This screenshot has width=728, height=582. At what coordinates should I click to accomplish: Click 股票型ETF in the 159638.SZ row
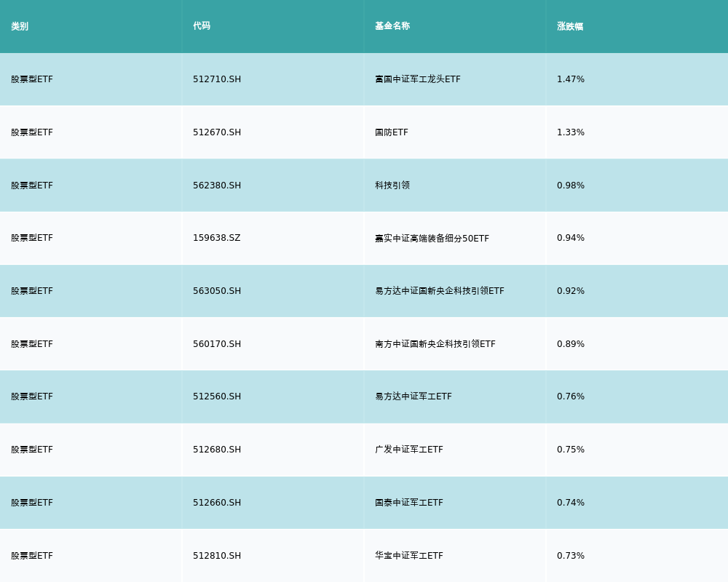32,238
